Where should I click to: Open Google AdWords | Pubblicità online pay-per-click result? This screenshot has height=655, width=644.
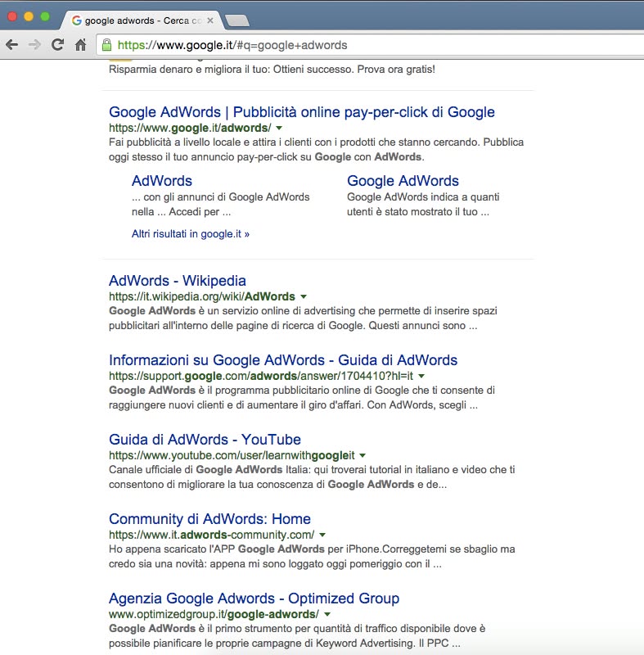pos(302,112)
